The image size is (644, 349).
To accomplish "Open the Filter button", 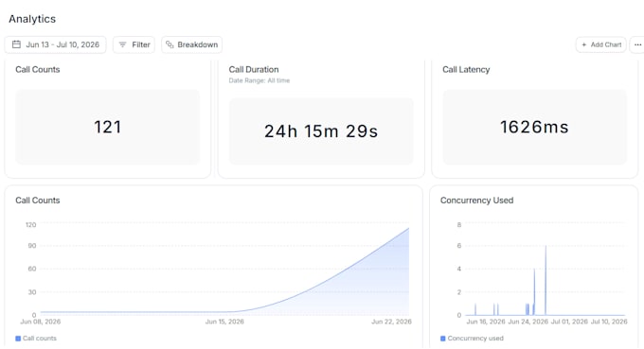I will pos(134,44).
